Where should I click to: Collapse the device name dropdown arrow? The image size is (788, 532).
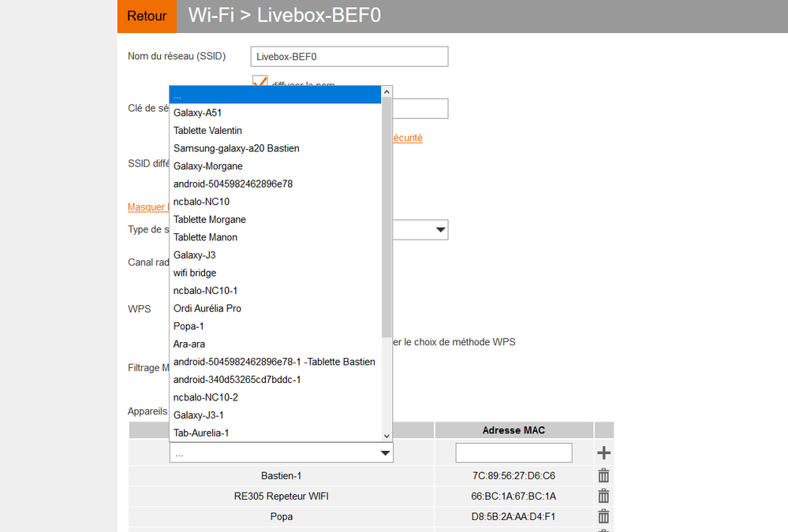(385, 453)
